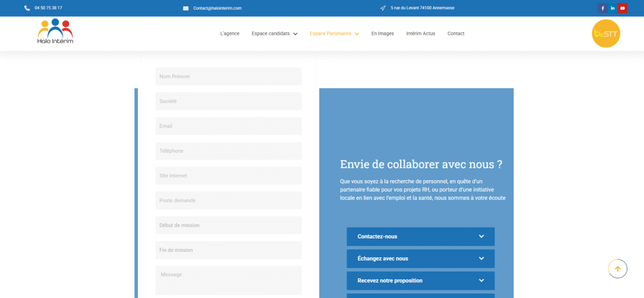Focus the Société field
Screen dimensions: 644x298
tap(229, 101)
